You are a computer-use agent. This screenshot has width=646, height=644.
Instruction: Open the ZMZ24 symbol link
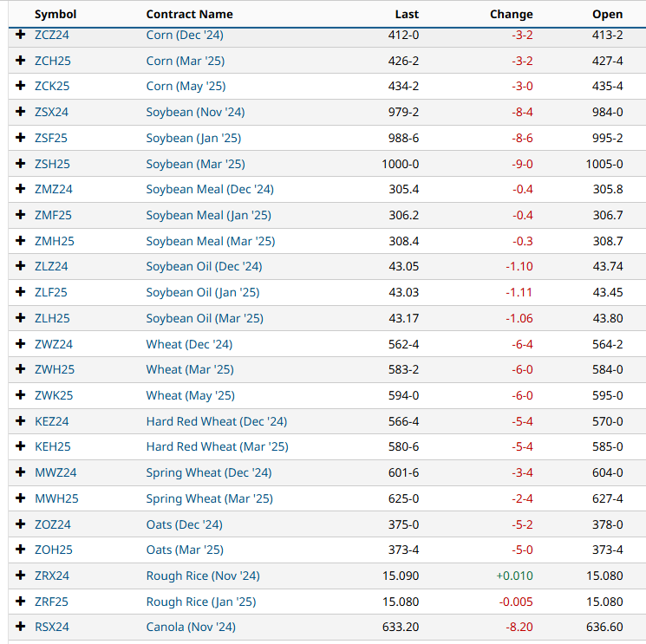pos(54,190)
